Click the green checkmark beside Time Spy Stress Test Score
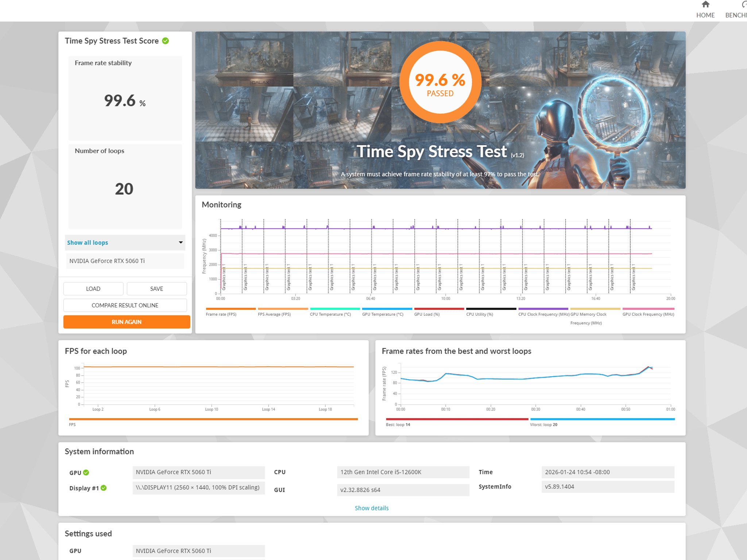The height and width of the screenshot is (560, 747). pos(166,41)
